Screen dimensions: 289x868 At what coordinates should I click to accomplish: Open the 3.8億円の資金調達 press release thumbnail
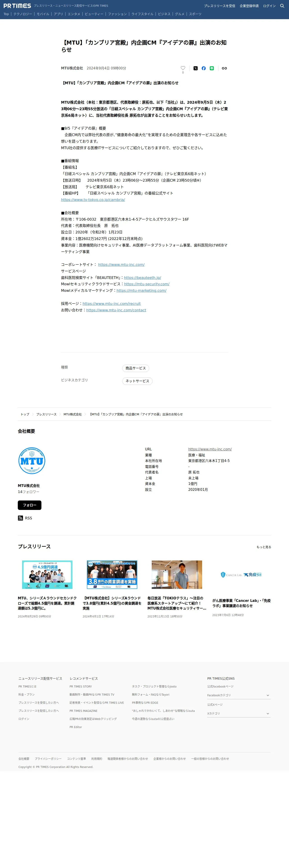pyautogui.click(x=112, y=575)
